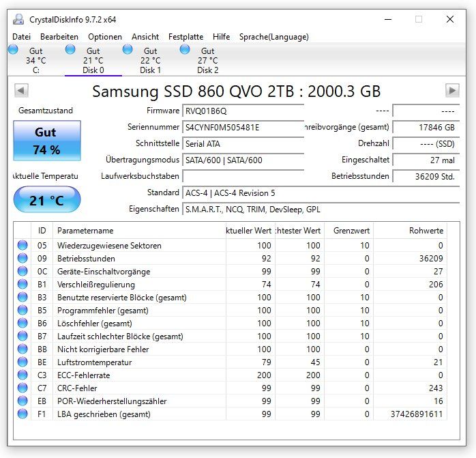Click the Eingeschaltet value 27 mal
This screenshot has width=476, height=458.
tap(426, 160)
